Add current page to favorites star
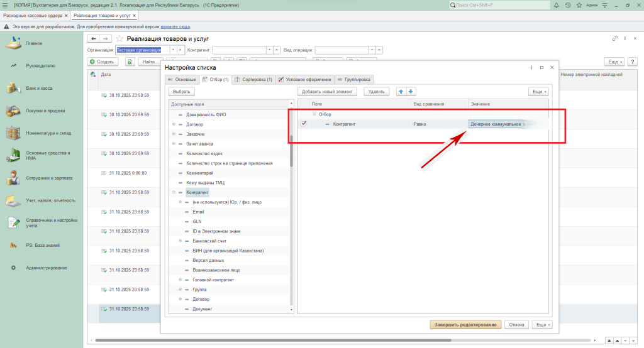 [x=119, y=39]
